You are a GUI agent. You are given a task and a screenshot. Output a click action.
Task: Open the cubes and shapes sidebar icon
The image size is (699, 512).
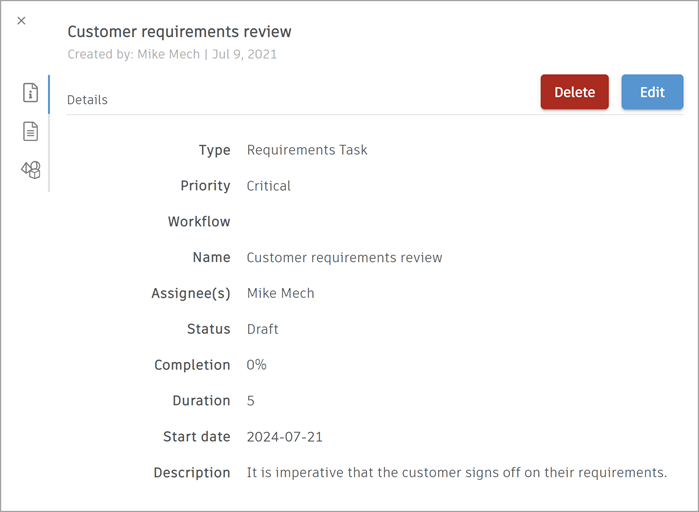31,170
